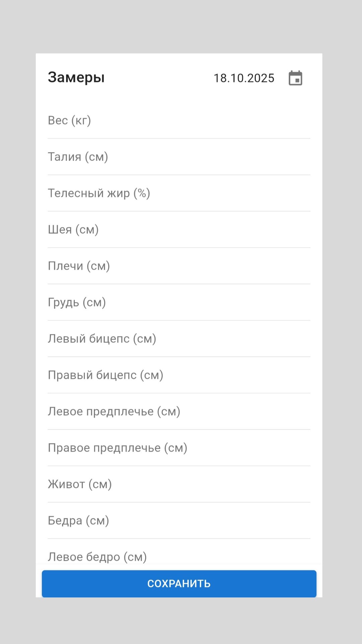362x644 pixels.
Task: Click the Замеры dialog heading
Action: click(76, 77)
